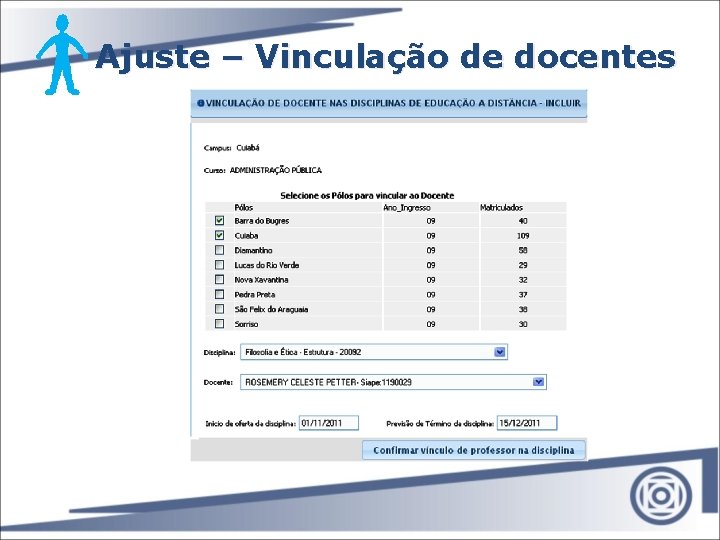The image size is (720, 540).
Task: Click the blue person figure icon
Action: pos(62,54)
